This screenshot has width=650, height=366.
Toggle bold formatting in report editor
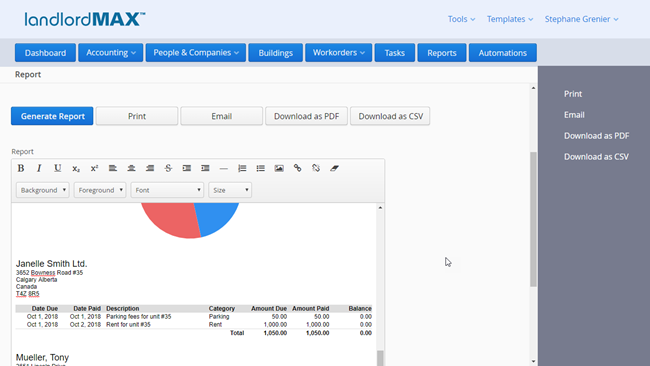coord(21,168)
